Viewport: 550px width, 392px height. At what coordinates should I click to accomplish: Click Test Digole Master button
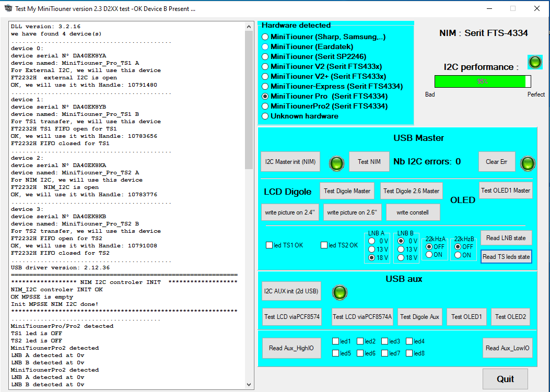coord(347,191)
